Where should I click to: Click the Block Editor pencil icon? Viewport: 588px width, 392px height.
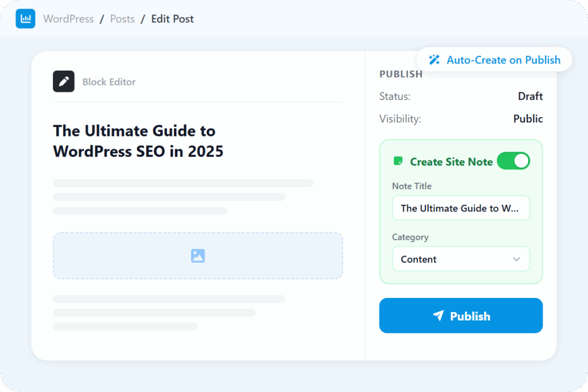[64, 81]
